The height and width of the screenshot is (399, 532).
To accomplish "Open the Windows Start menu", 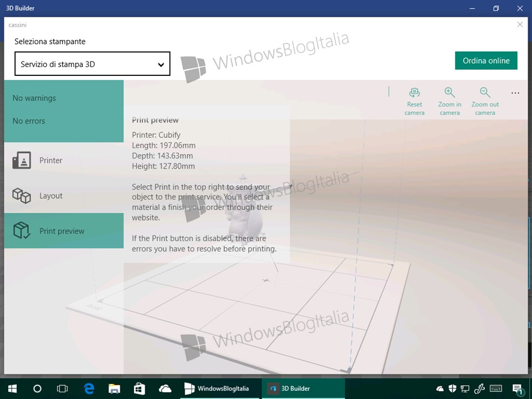I will pos(13,388).
